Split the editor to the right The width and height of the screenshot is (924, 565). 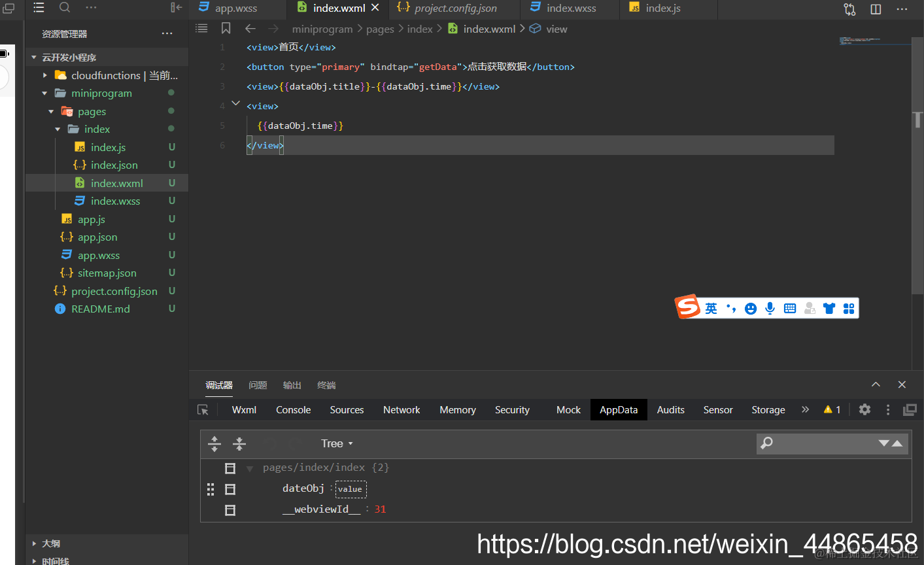[x=876, y=9]
